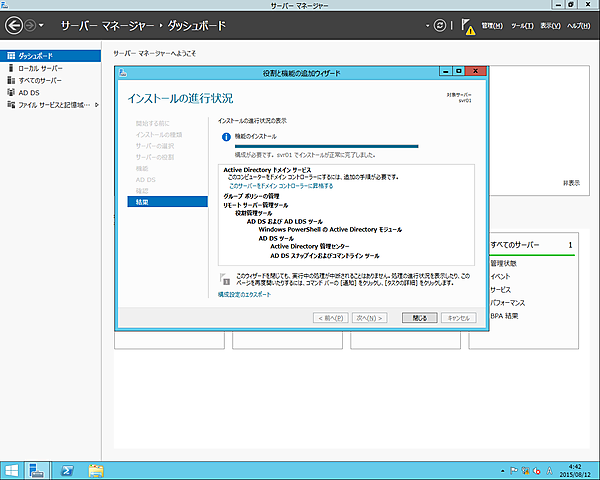This screenshot has width=600, height=480.
Task: Open File Explorer from the taskbar
Action: [97, 469]
